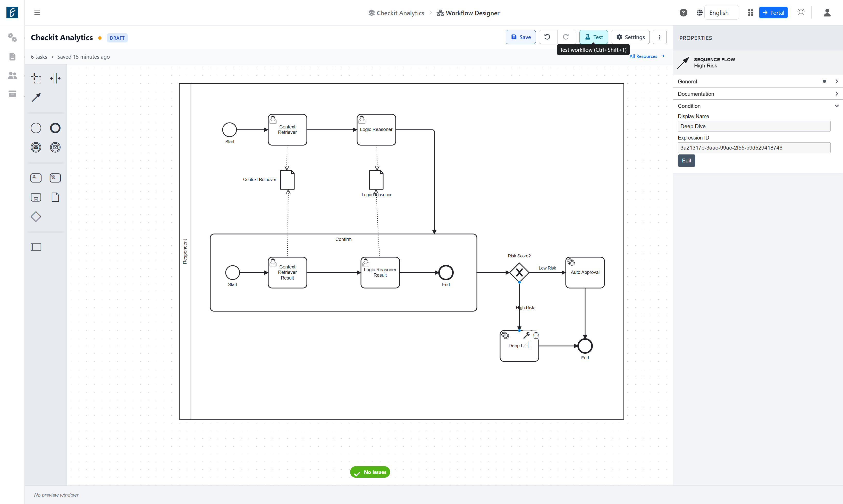Activate the space tool in the palette

pyautogui.click(x=55, y=78)
